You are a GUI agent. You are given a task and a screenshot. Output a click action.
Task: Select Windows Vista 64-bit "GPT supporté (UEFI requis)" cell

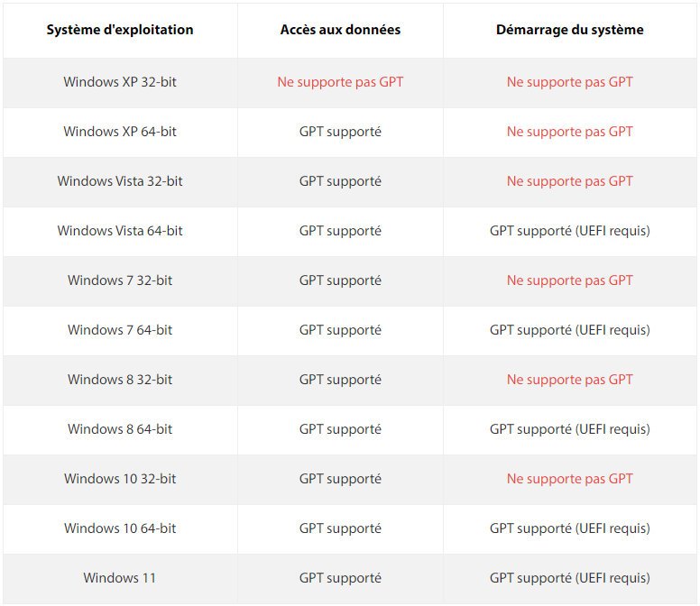click(569, 231)
